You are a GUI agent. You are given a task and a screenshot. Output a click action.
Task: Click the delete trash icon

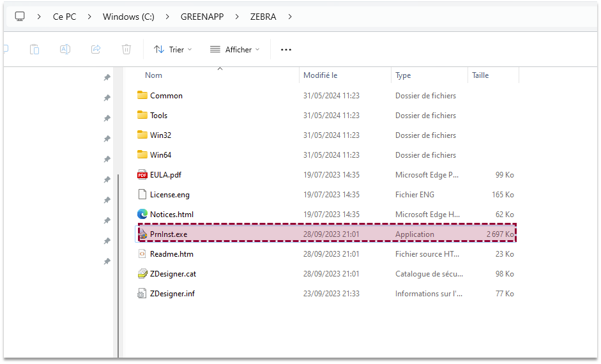126,49
